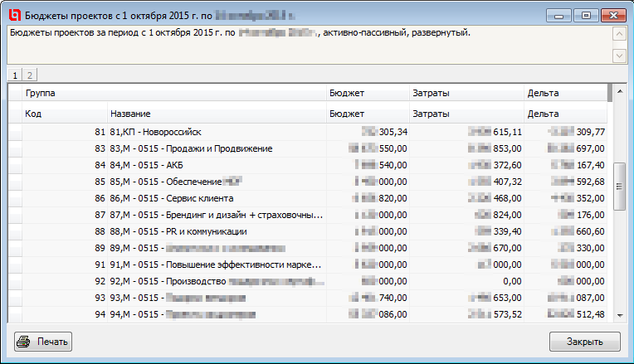Switch to page tab 2
This screenshot has width=634, height=364.
point(30,75)
